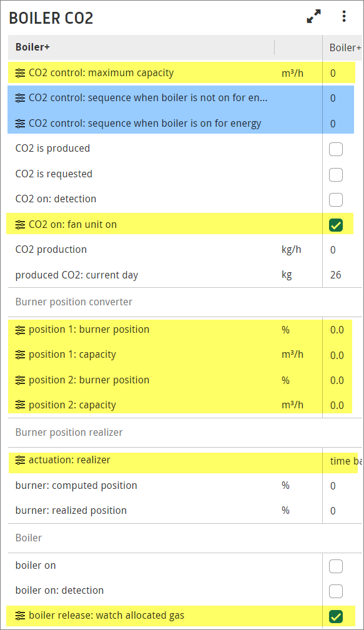Screen dimensions: 364x630
Task: Edit the position 1: capacity value field
Action: 337,355
